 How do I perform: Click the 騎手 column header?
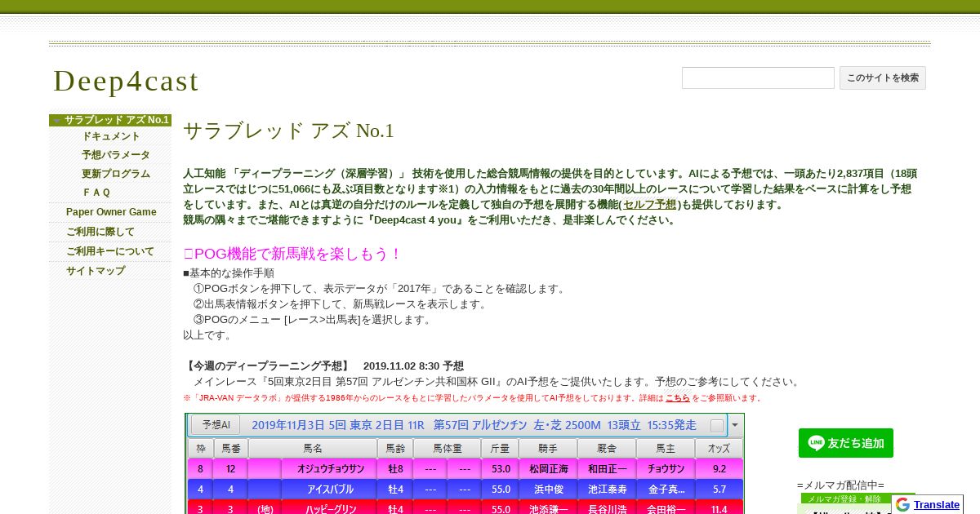click(x=548, y=448)
